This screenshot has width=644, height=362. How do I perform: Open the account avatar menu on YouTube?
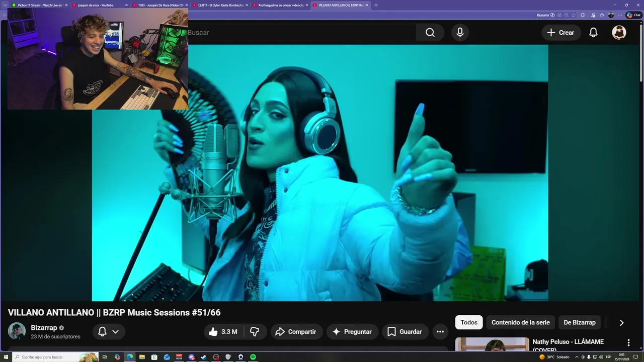point(619,33)
